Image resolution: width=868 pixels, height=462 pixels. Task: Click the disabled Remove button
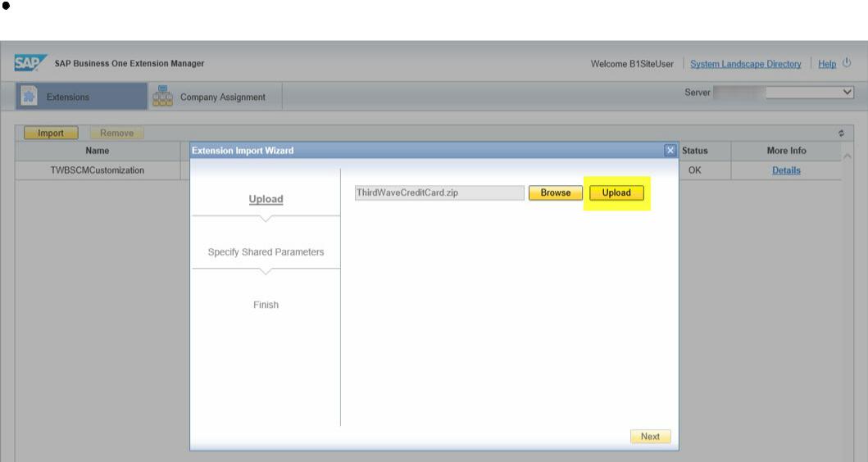[x=117, y=133]
